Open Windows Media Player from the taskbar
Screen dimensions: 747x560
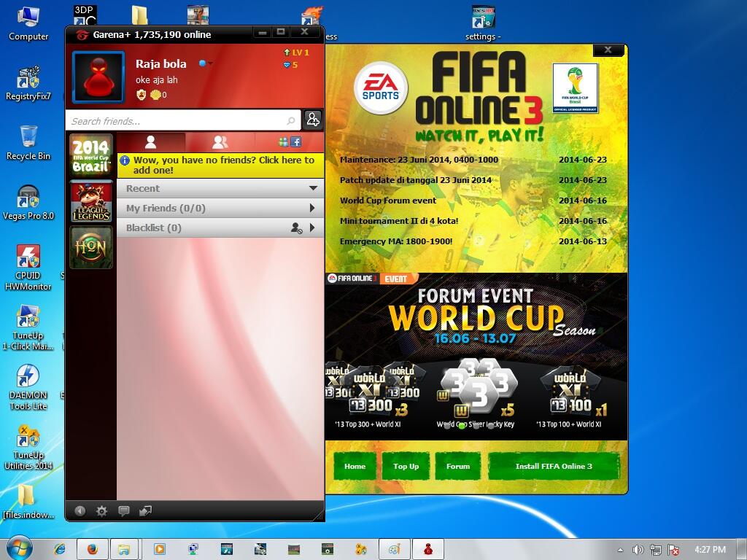160,549
